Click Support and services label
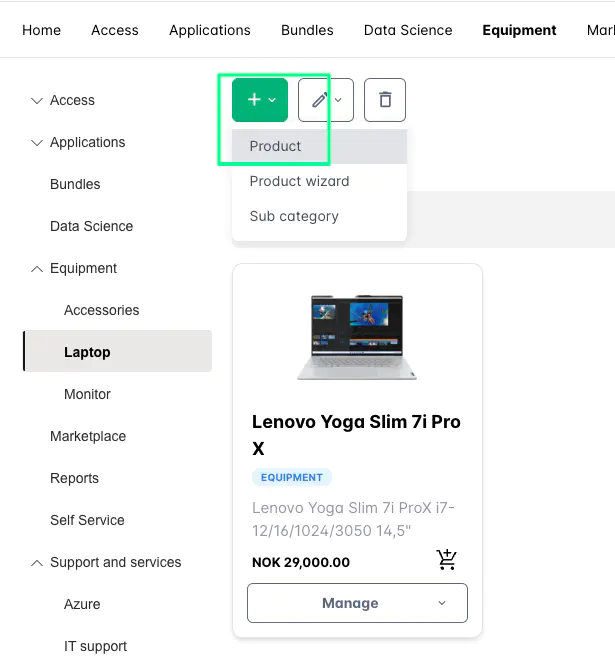 click(x=115, y=562)
